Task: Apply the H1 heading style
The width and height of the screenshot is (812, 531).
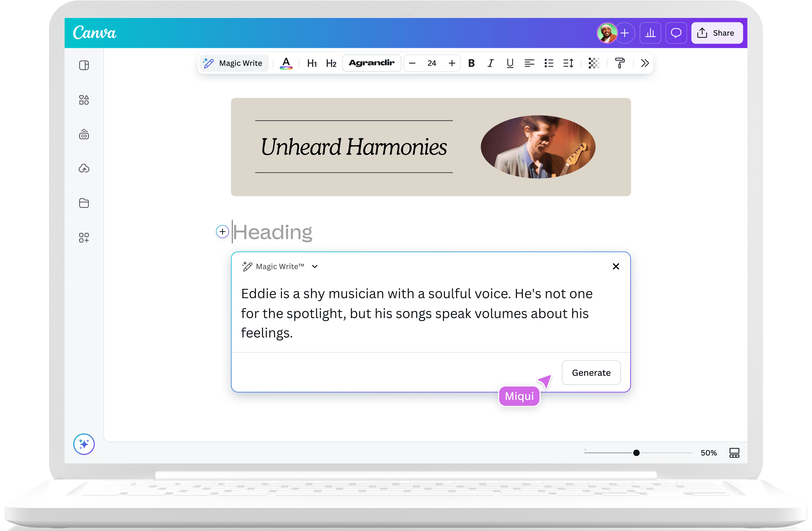Action: pyautogui.click(x=312, y=64)
